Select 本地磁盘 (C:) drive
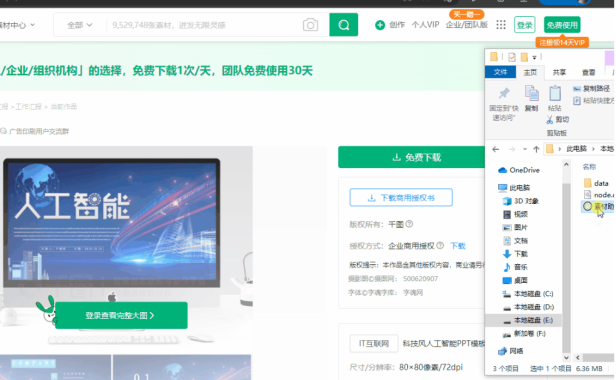The height and width of the screenshot is (380, 616). pyautogui.click(x=528, y=294)
